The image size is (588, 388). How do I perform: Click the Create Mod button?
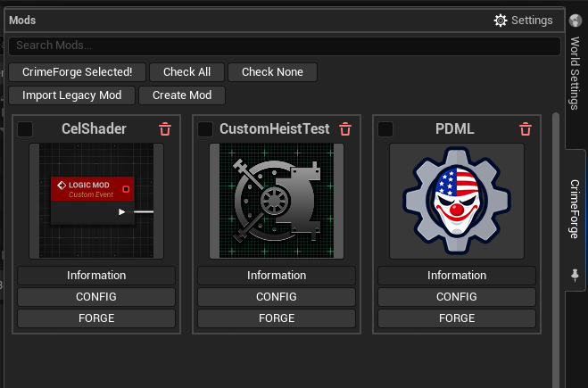[x=182, y=95]
